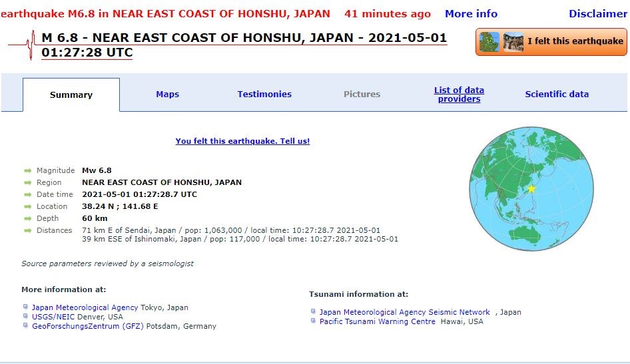
Task: Go to the Summary tab
Action: click(71, 95)
